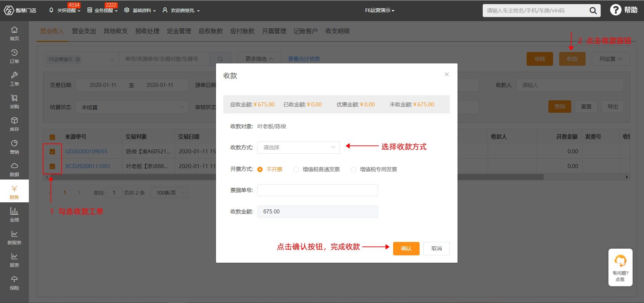Collapse the 更多筛选 filter expander
Screen dimensions: 644x303
(x=259, y=59)
